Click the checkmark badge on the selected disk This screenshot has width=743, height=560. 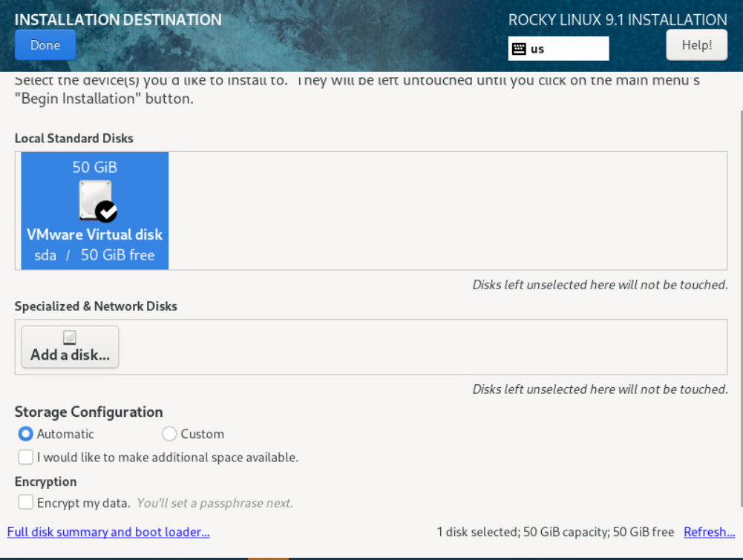(x=107, y=212)
